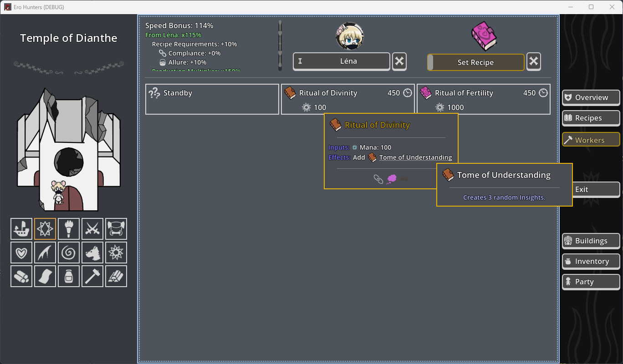Click the 'From Léna: x115%' text
The image size is (623, 364).
[174, 35]
